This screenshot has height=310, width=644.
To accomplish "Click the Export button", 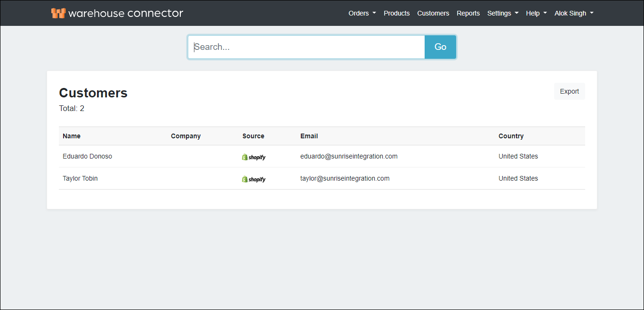I will tap(569, 91).
